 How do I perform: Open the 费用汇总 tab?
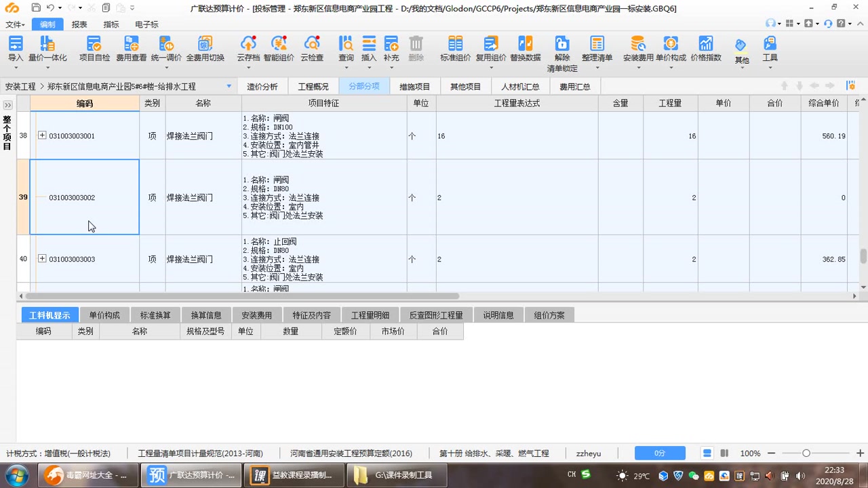(574, 87)
